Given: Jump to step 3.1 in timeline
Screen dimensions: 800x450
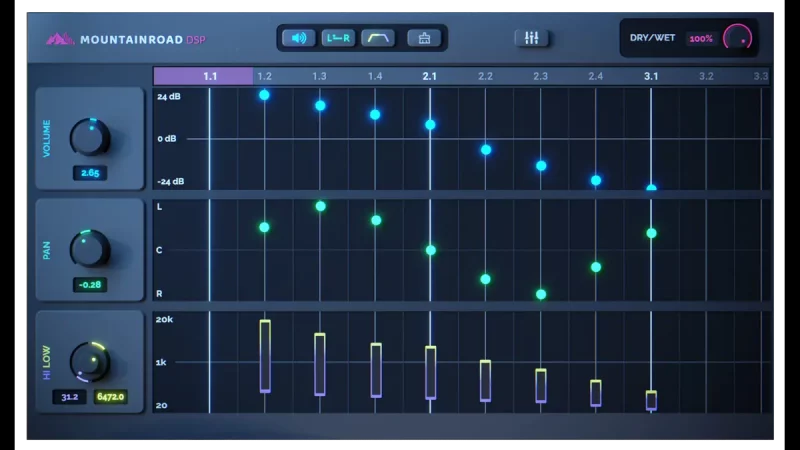Looking at the screenshot, I should (651, 76).
